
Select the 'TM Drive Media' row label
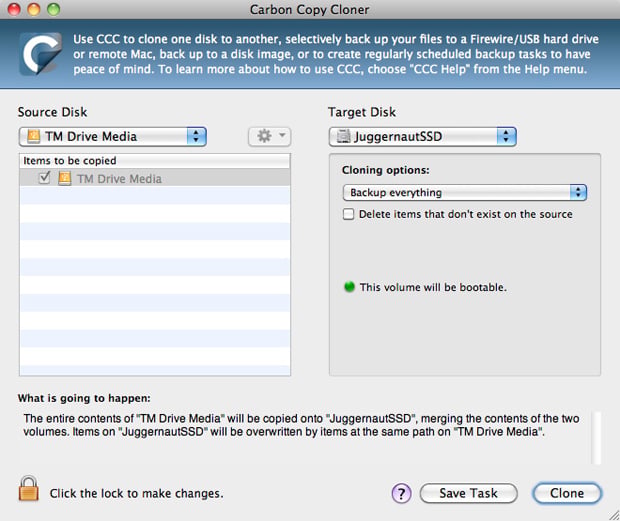tap(119, 179)
